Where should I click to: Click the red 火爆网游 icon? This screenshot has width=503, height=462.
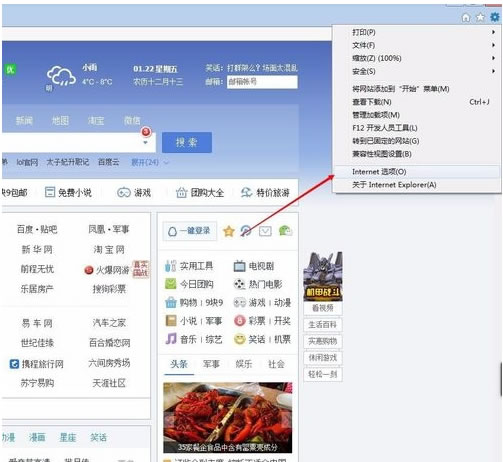pos(89,270)
